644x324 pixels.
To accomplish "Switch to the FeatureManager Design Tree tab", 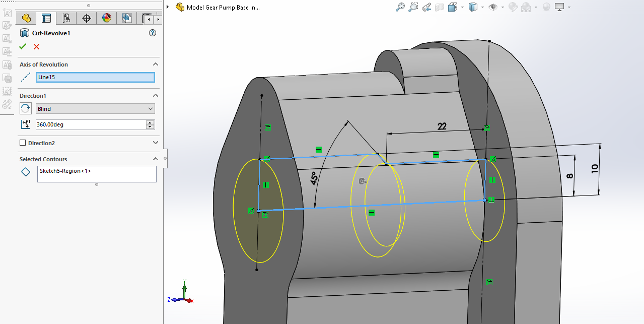I will coord(26,19).
